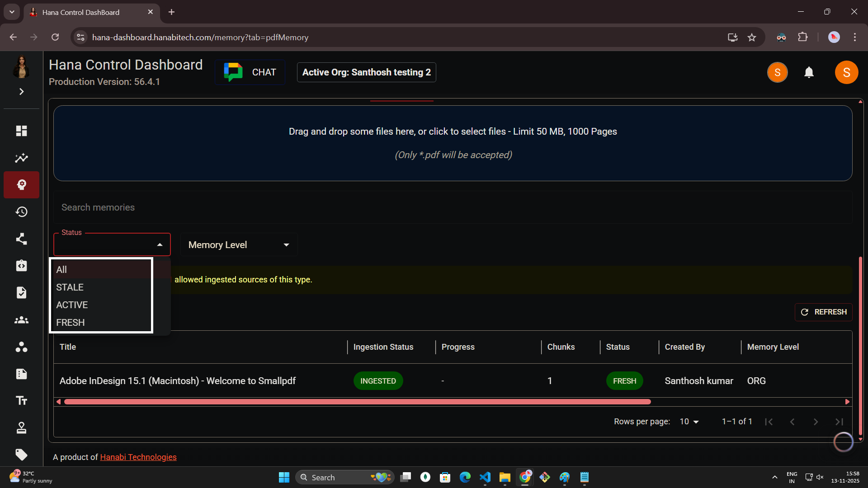This screenshot has width=868, height=488.
Task: Open the document-check sidebar icon
Action: [21, 292]
